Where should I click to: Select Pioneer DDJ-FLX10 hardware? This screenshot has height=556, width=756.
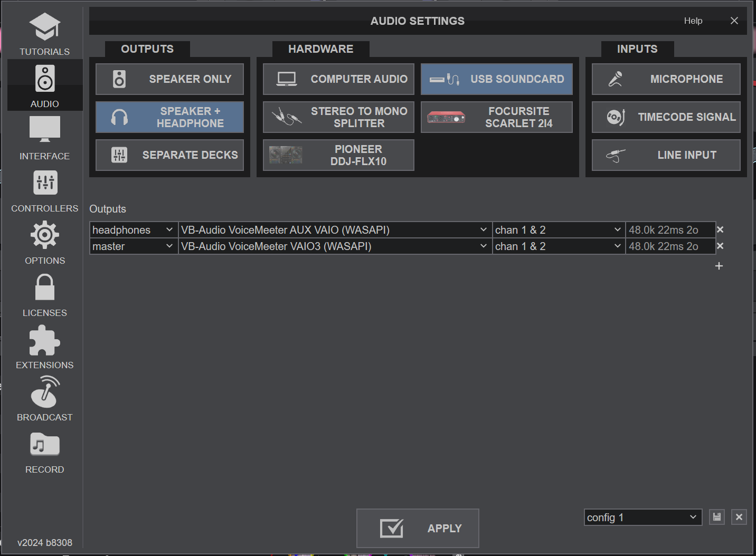tap(338, 155)
